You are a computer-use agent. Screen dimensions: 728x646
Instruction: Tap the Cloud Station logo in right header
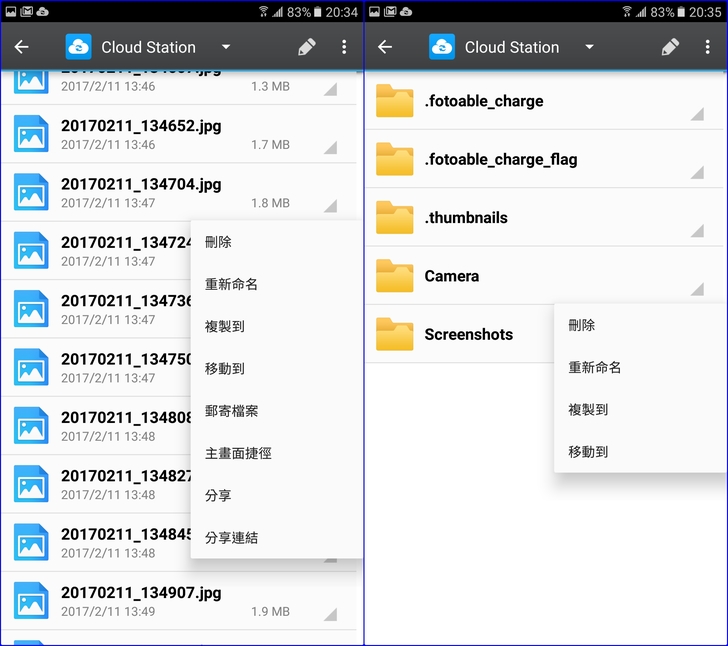442,47
